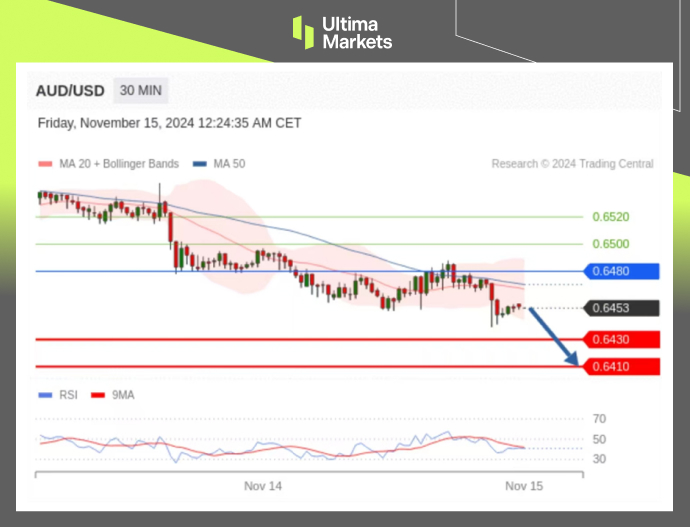Click the chart timestamp Friday, November 15
Viewport: 690px width, 527px height.
point(169,123)
